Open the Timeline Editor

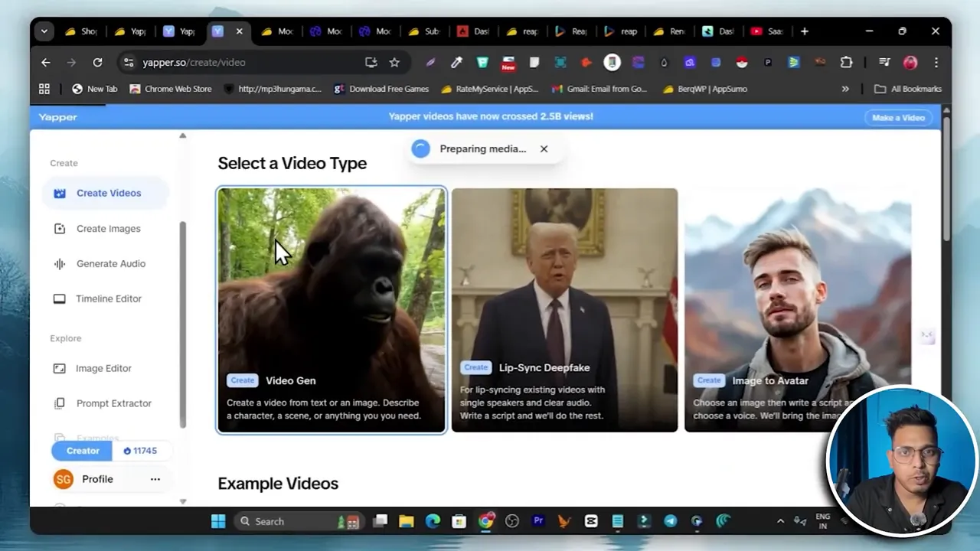(x=108, y=298)
